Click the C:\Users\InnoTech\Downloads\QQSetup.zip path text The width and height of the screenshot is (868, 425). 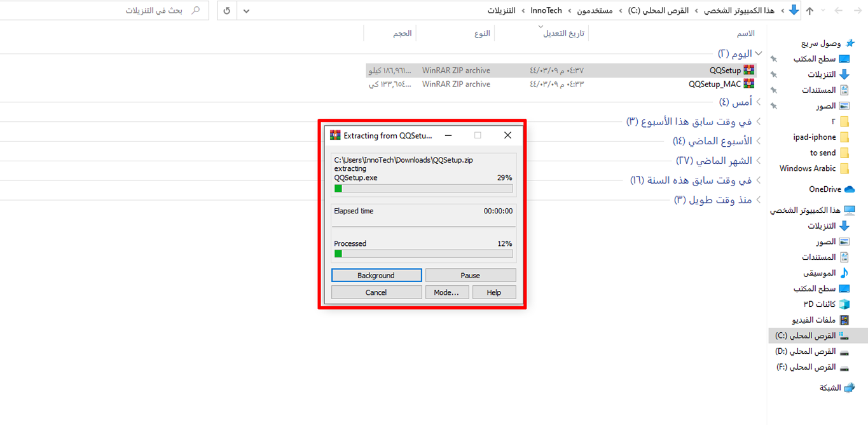pos(404,160)
